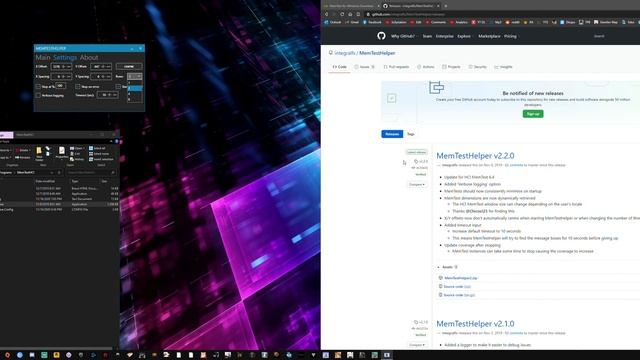Open Pricing in GitHub header

(510, 36)
